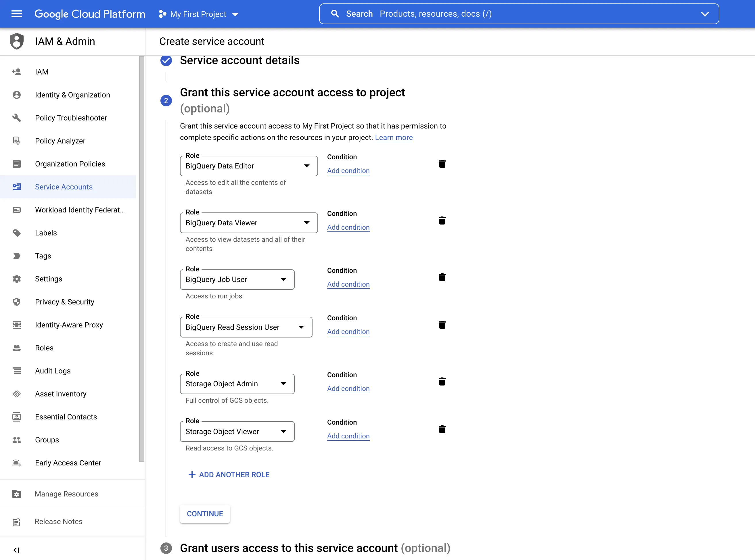Expand the search bar options chevron
The width and height of the screenshot is (755, 560).
pyautogui.click(x=705, y=14)
